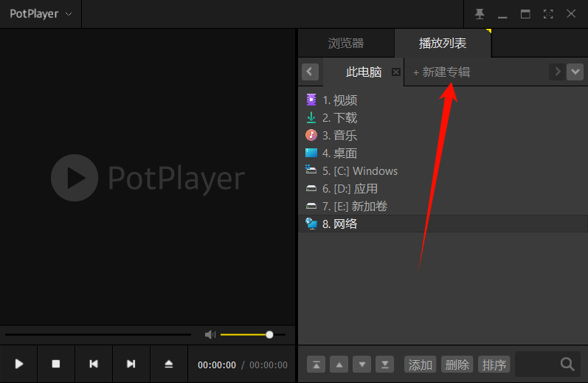588x383 pixels.
Task: Pin the window always on top
Action: 480,14
